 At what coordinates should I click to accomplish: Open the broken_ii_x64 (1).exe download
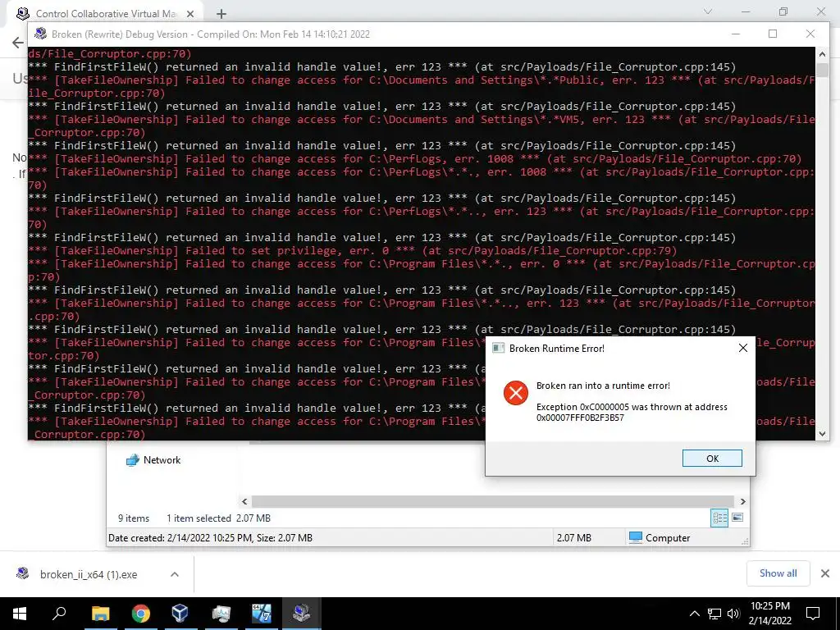(89, 574)
